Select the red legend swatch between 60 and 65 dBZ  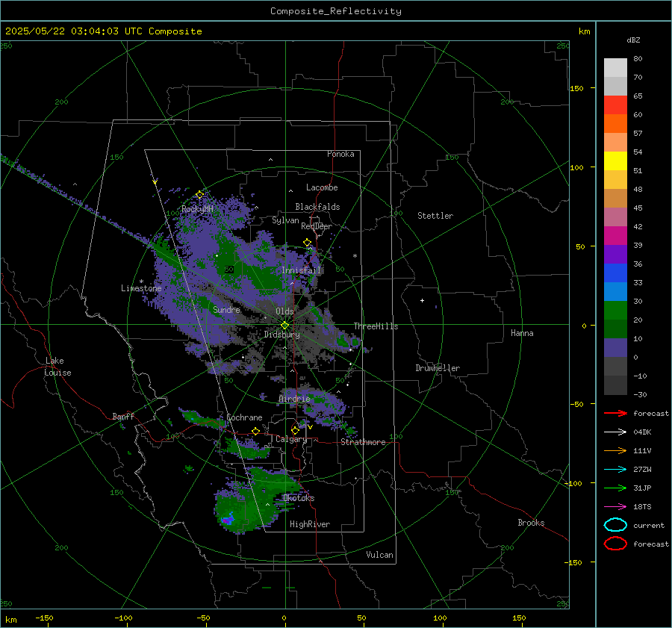(615, 105)
